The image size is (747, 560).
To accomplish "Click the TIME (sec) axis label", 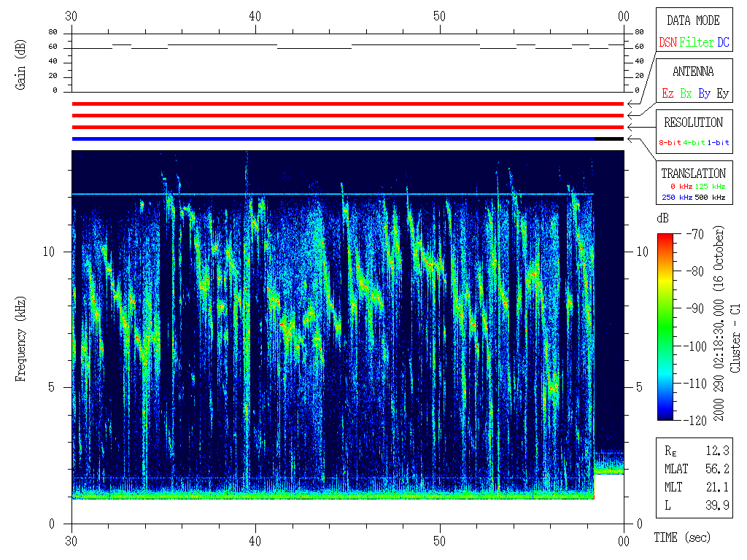I will pos(681,538).
